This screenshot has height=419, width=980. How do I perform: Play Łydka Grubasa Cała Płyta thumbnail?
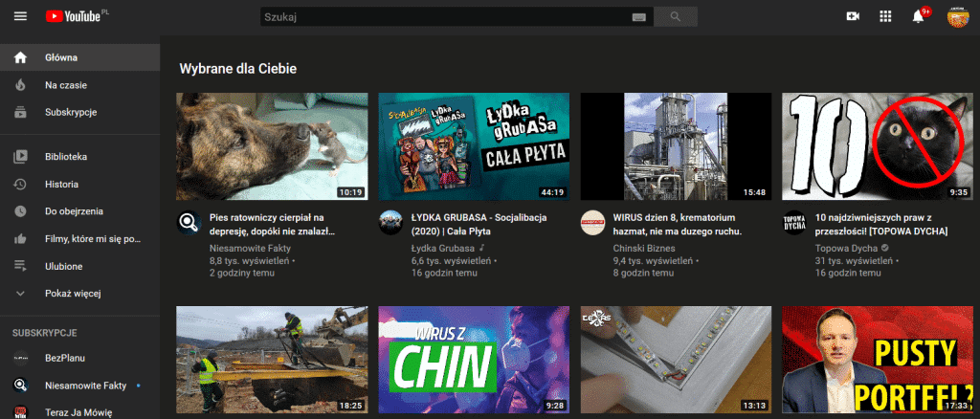[x=475, y=146]
